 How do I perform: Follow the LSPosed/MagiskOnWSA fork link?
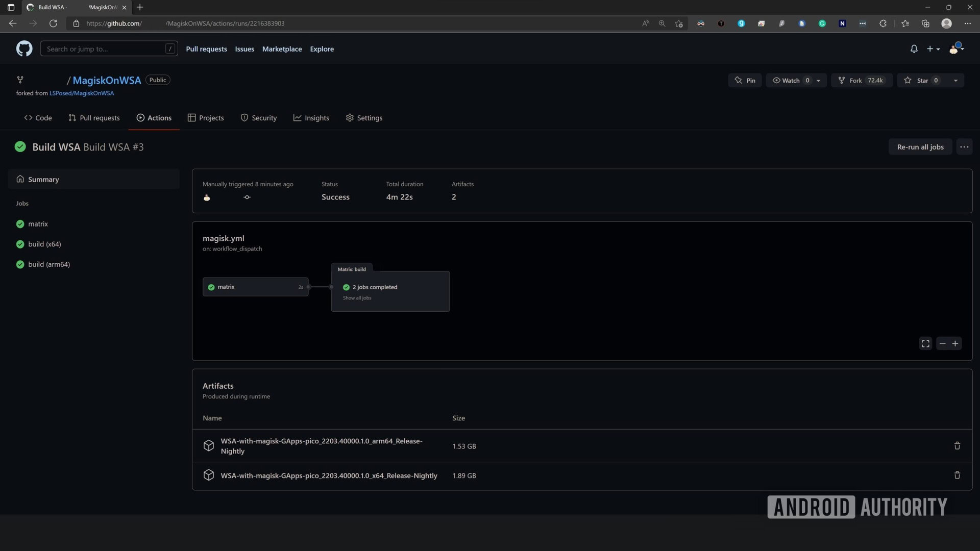pos(82,93)
